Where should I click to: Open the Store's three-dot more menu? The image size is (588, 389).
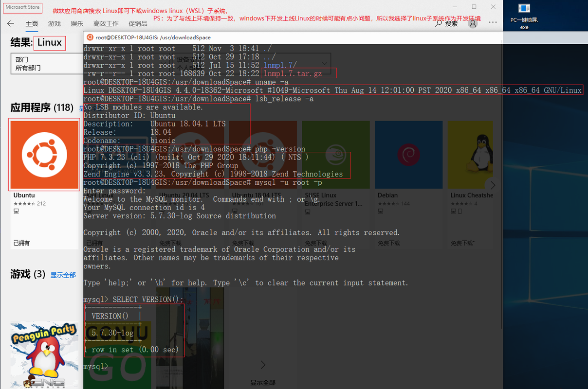click(x=493, y=23)
